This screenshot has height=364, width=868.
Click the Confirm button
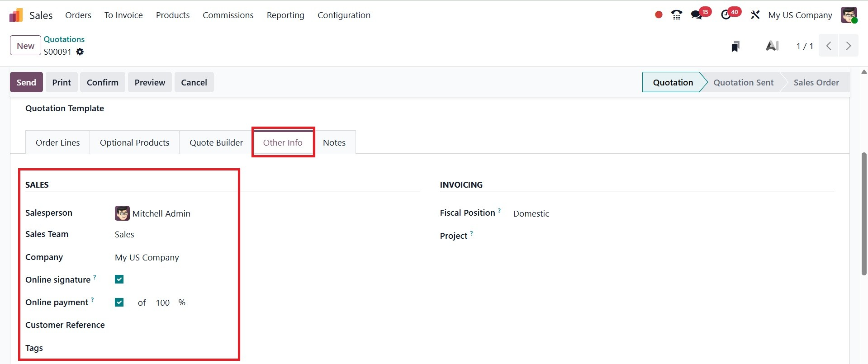[103, 82]
